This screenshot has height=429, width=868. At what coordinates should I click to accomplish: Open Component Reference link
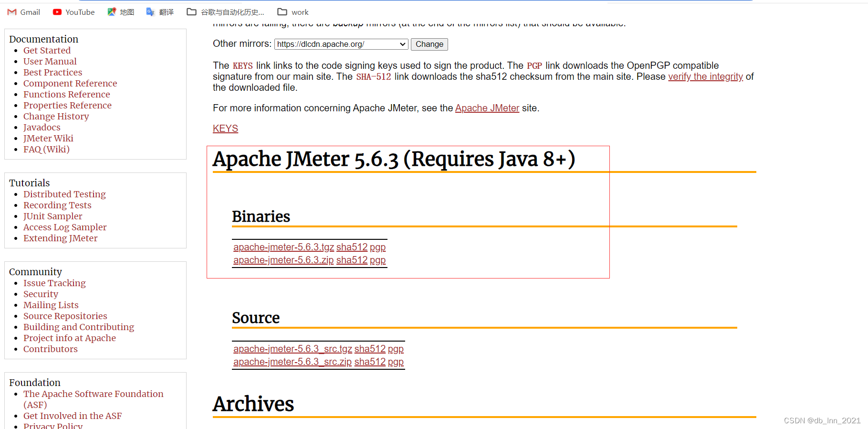pos(70,83)
